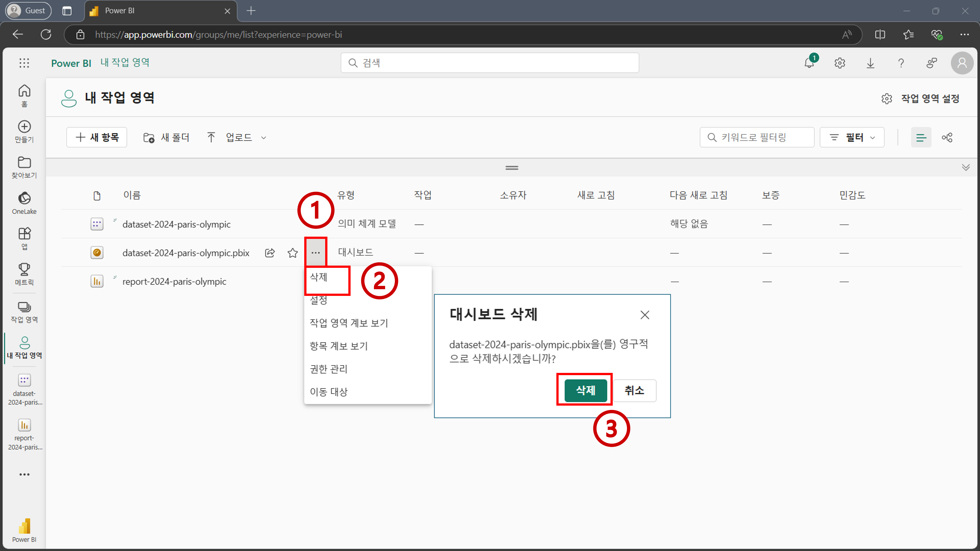The image size is (980, 551).
Task: Sort by Refreshed (새로 고침) column header
Action: point(596,195)
